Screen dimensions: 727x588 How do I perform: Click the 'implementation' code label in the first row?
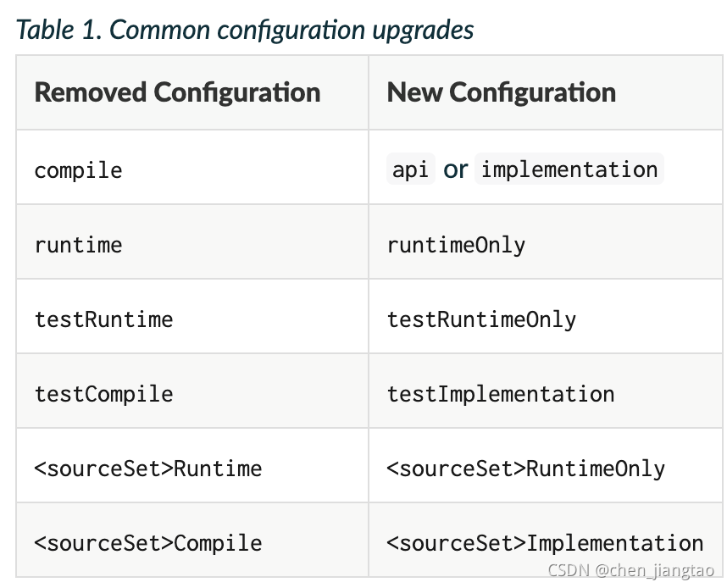click(x=569, y=169)
